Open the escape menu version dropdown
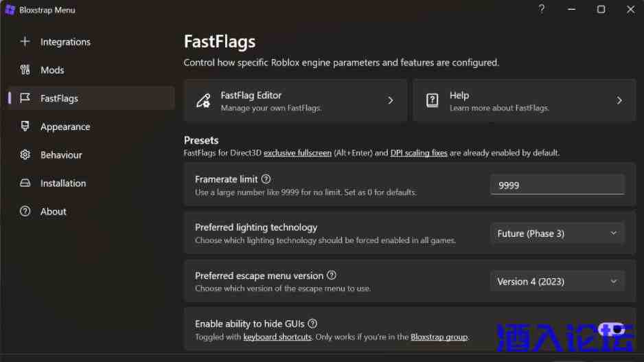The width and height of the screenshot is (644, 362). [557, 282]
